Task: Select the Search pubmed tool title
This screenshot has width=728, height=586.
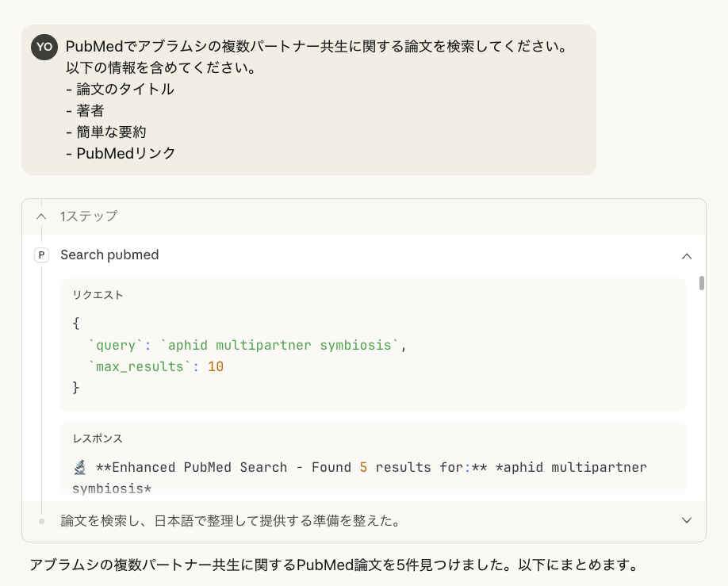Action: pyautogui.click(x=109, y=255)
